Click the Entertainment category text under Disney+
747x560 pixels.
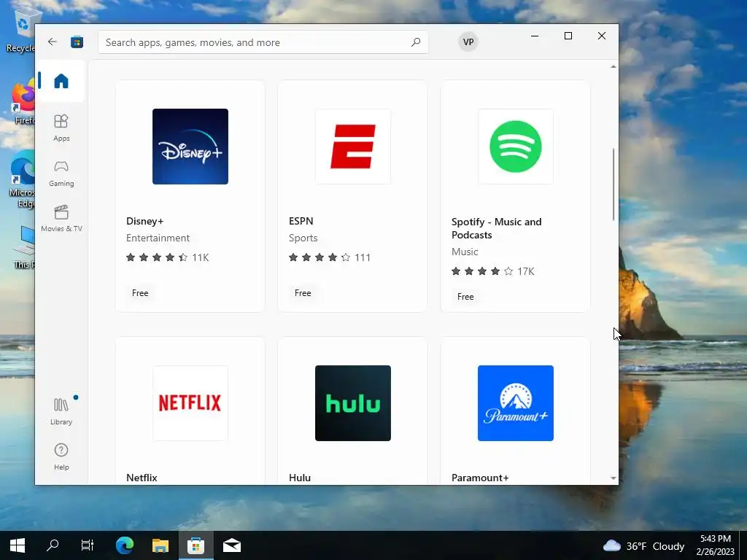[158, 238]
